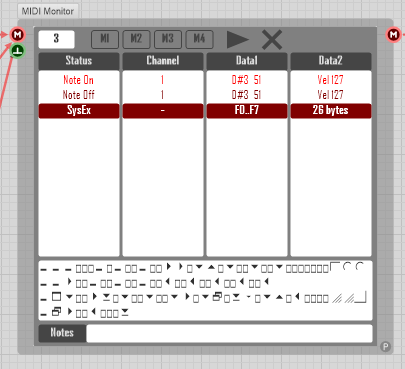Image resolution: width=405 pixels, height=369 pixels.
Task: Click the Note On channel 1 cell
Action: click(x=163, y=80)
